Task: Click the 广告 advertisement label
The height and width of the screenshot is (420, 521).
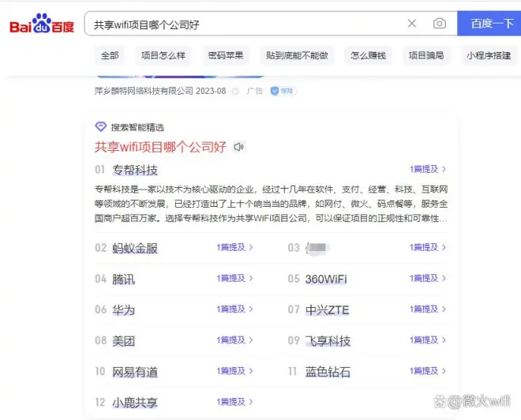Action: point(254,91)
